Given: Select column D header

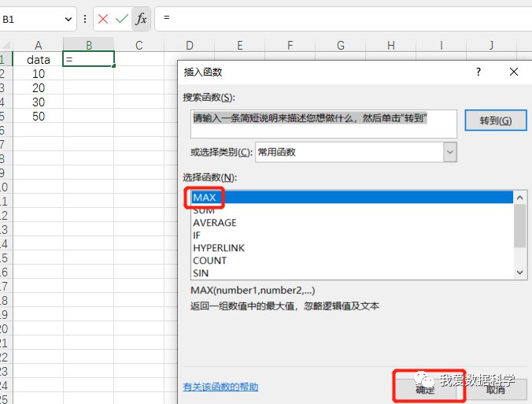Looking at the screenshot, I should (190, 45).
